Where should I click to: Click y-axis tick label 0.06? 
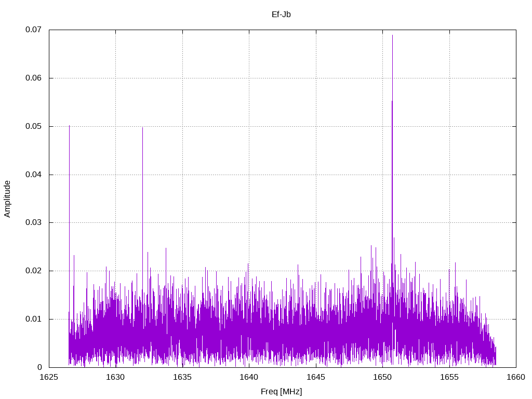coord(33,78)
